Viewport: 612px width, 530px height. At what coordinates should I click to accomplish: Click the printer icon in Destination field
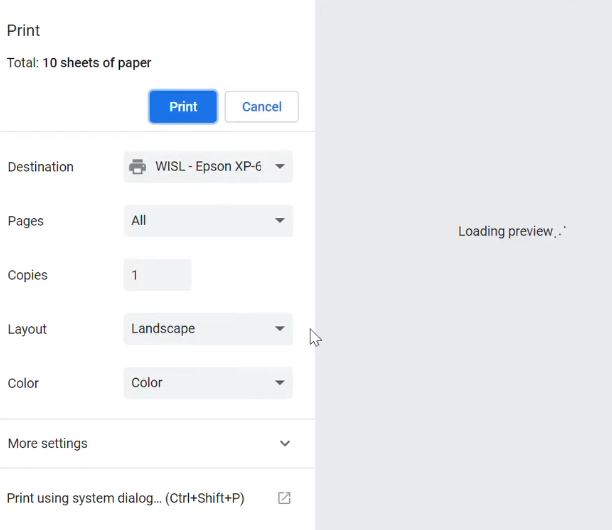[137, 167]
